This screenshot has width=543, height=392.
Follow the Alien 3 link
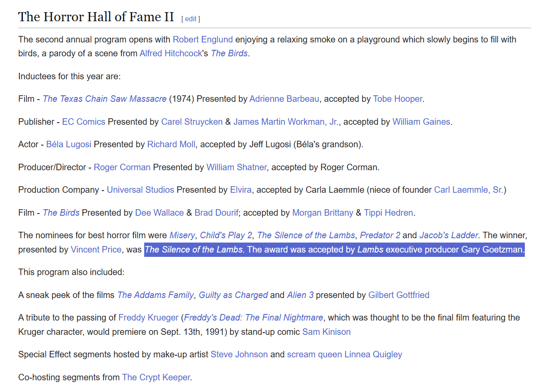point(300,295)
